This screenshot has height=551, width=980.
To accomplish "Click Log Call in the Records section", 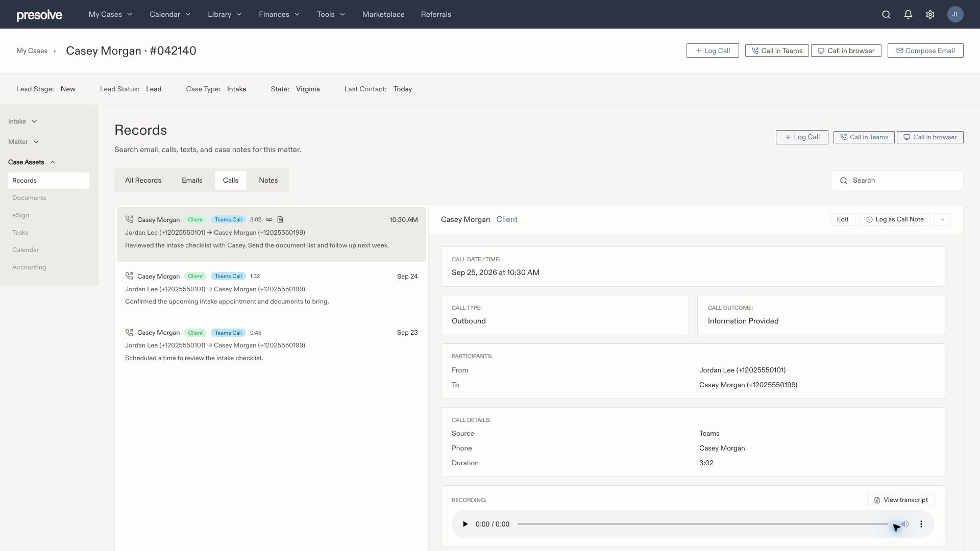I will (x=802, y=137).
